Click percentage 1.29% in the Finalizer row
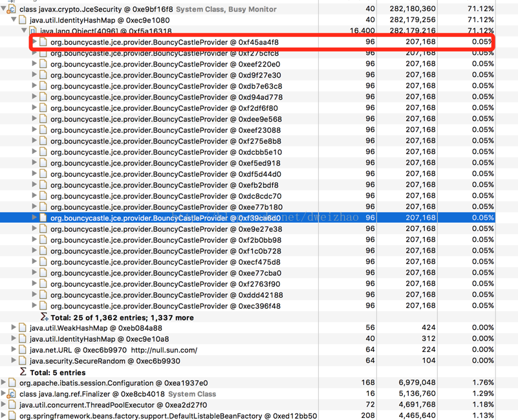This screenshot has width=518, height=420. point(483,393)
